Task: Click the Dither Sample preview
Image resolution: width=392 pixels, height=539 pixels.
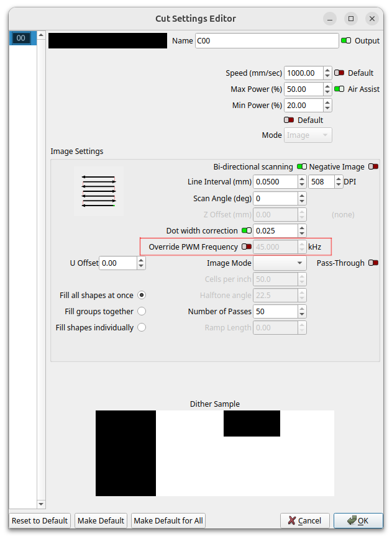Action: 214,453
